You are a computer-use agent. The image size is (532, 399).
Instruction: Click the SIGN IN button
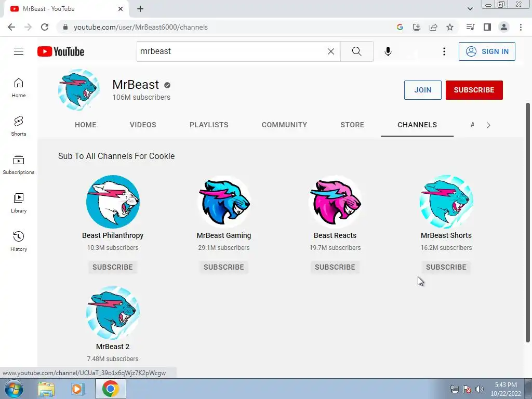pyautogui.click(x=487, y=51)
